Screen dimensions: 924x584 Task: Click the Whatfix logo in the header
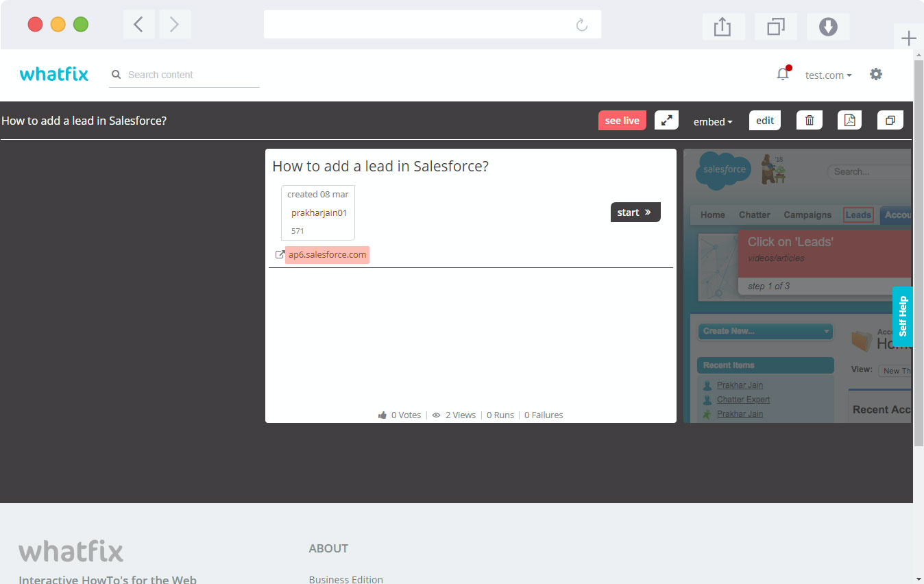click(54, 74)
